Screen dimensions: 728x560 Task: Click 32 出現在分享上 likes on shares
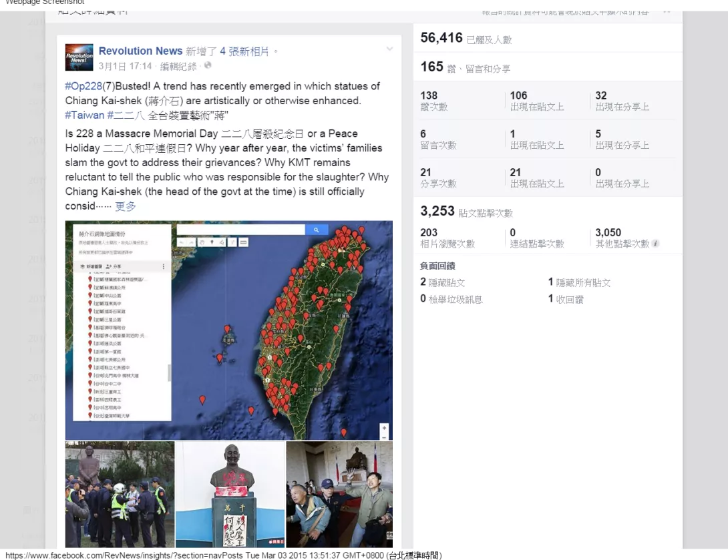point(622,101)
